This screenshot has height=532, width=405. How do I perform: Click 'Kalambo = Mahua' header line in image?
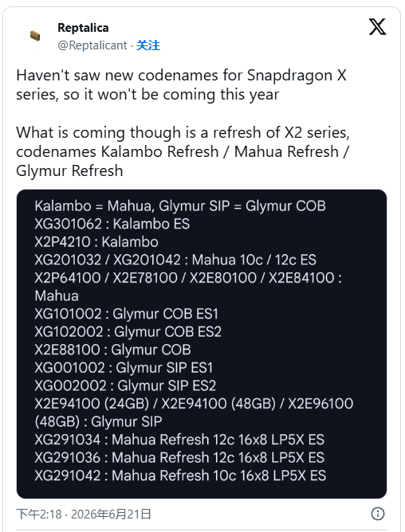[x=180, y=206]
